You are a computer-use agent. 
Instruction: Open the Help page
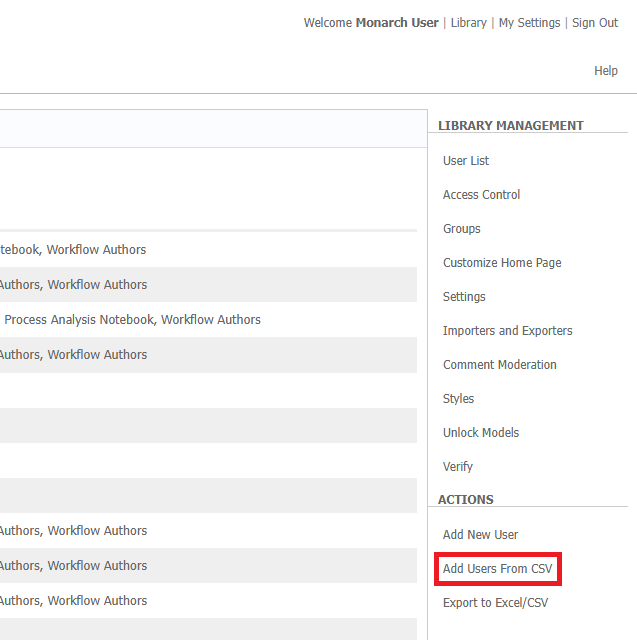point(605,71)
